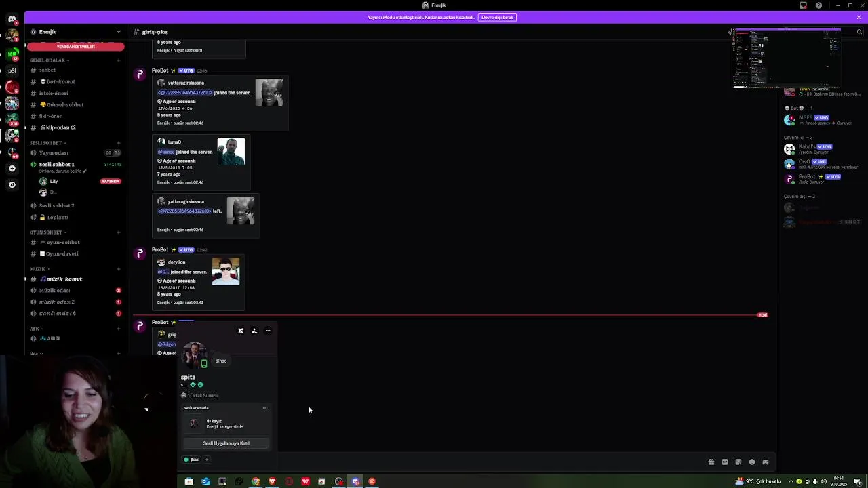The height and width of the screenshot is (488, 868).
Task: Collapse the SESLİ SOHBET category
Action: 47,143
